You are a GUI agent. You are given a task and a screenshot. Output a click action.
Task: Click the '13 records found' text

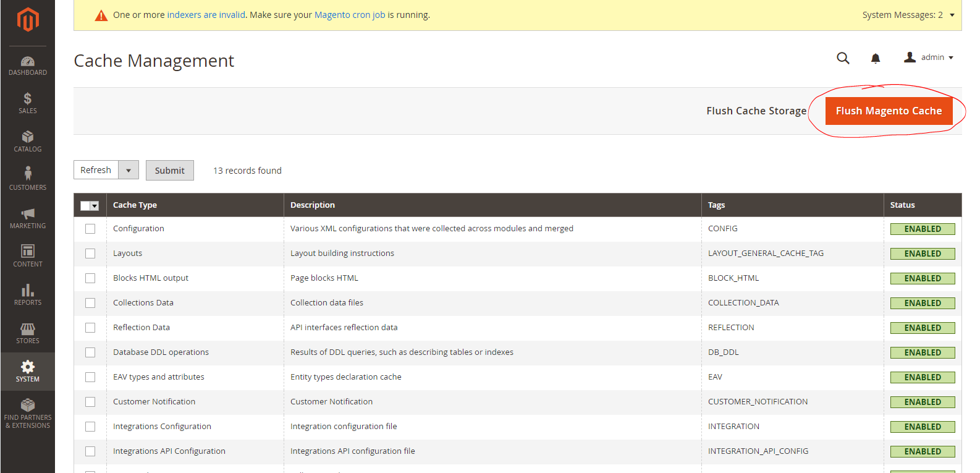pos(247,171)
